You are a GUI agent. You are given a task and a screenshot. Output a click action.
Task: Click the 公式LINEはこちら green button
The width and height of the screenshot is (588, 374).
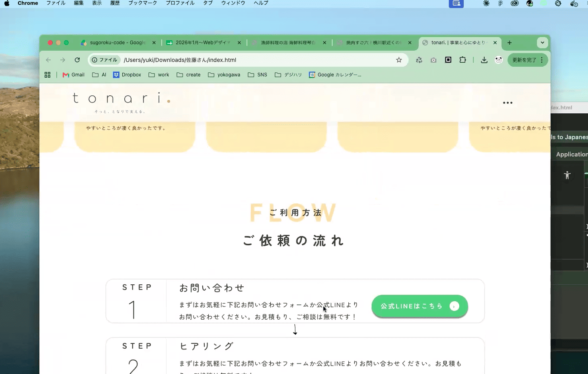tap(419, 306)
